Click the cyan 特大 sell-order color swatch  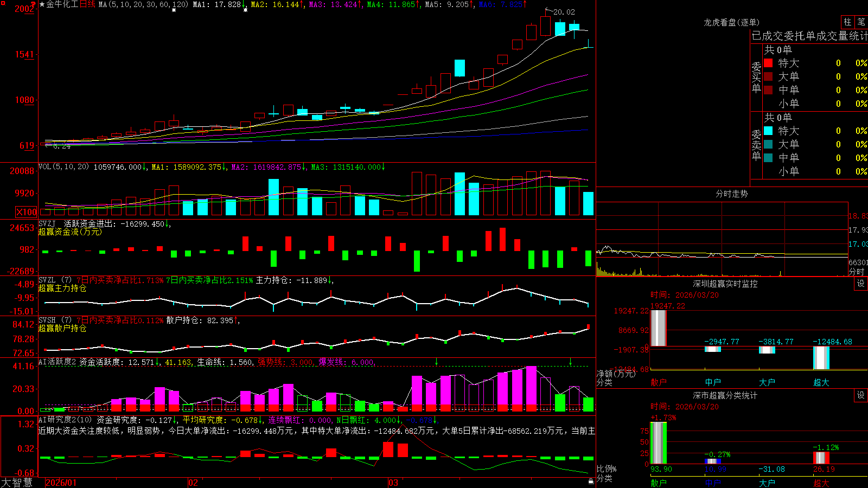tap(768, 131)
